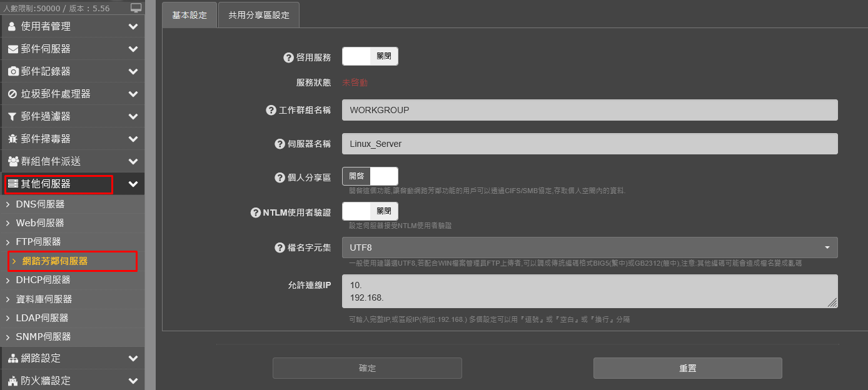Click the 工作群組名稱 WORKGROUP text field
The width and height of the screenshot is (868, 390).
point(589,110)
